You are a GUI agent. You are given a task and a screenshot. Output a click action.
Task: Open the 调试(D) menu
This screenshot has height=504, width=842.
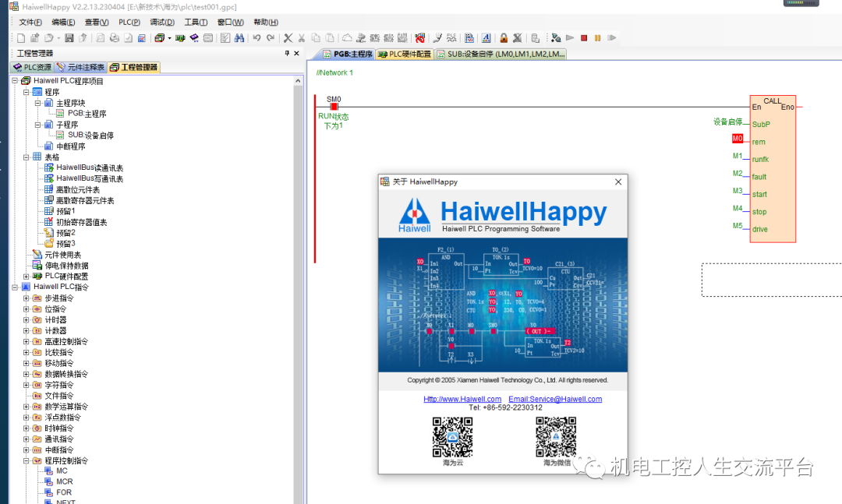[162, 22]
